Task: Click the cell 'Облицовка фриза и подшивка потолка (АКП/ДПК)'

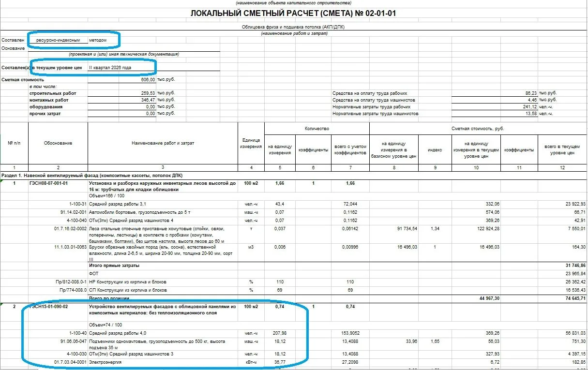Action: pos(293,27)
